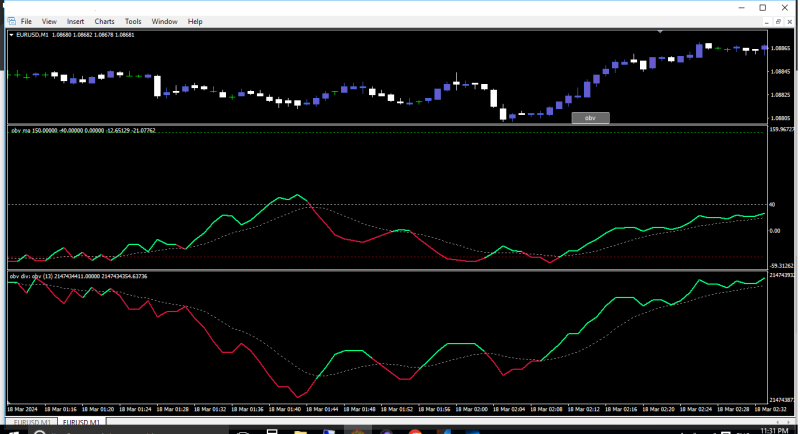Image resolution: width=800 pixels, height=434 pixels.
Task: Open the Charts menu
Action: click(105, 21)
